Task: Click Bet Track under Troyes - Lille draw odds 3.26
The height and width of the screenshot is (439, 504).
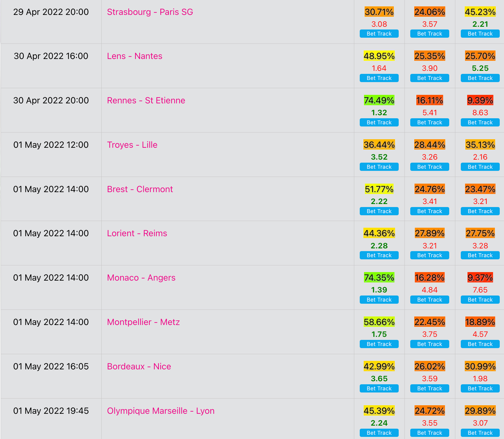Action: tap(430, 167)
